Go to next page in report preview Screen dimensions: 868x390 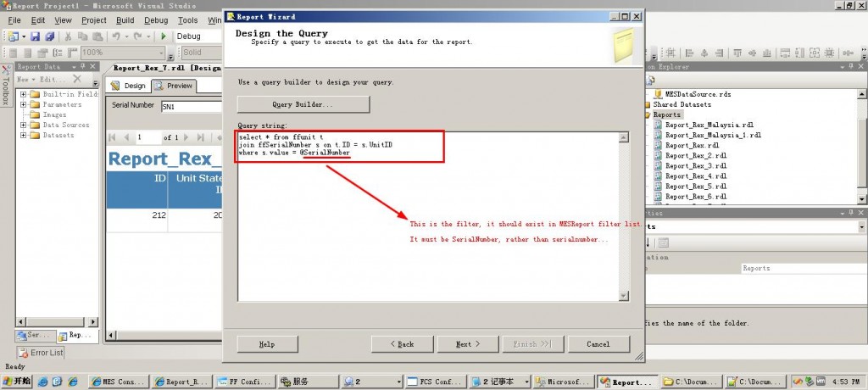pos(186,137)
